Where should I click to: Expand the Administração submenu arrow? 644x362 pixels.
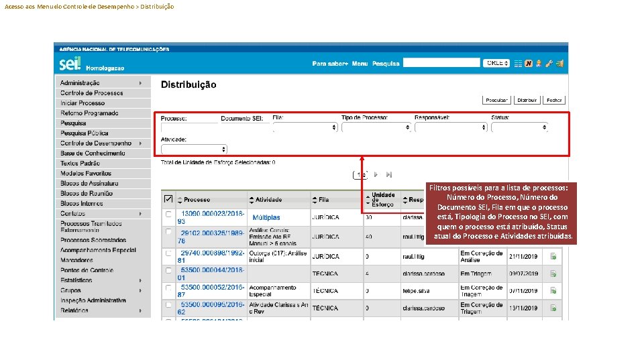(x=140, y=83)
